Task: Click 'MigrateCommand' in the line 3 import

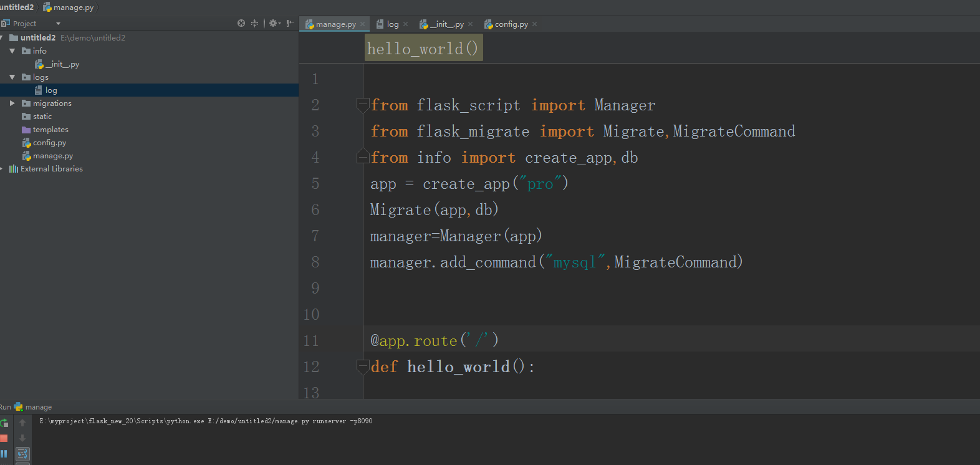Action: pos(734,131)
